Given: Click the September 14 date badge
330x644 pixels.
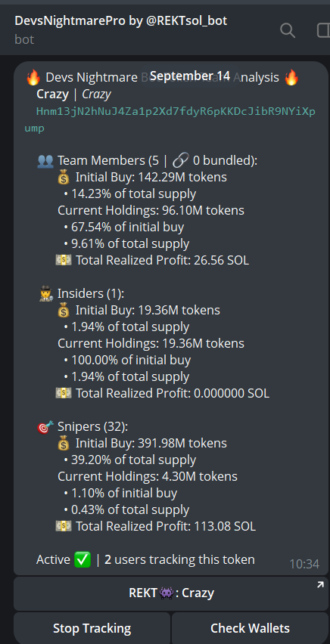Looking at the screenshot, I should [190, 76].
